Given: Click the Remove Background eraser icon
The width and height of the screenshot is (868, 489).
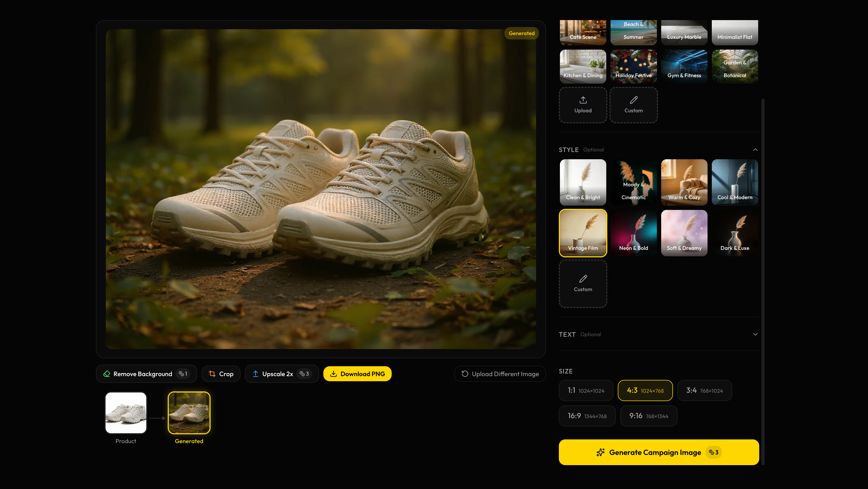Looking at the screenshot, I should (107, 374).
